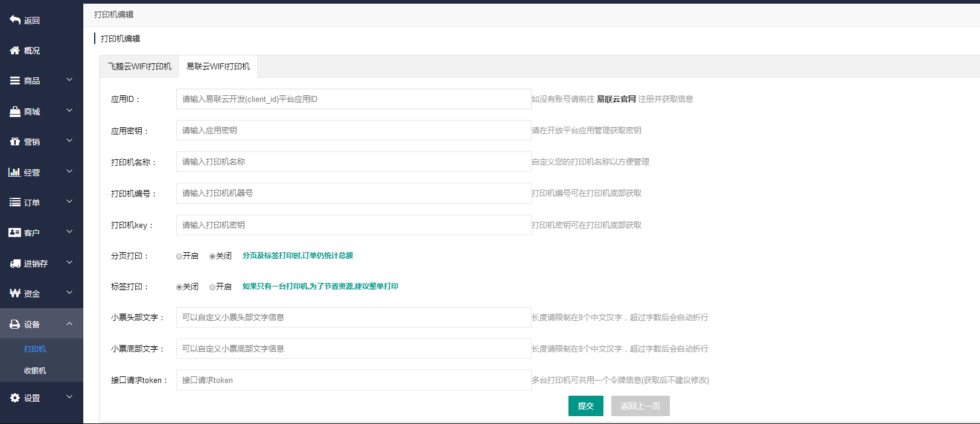
Task: Focus the 应用ID input field
Action: point(354,99)
